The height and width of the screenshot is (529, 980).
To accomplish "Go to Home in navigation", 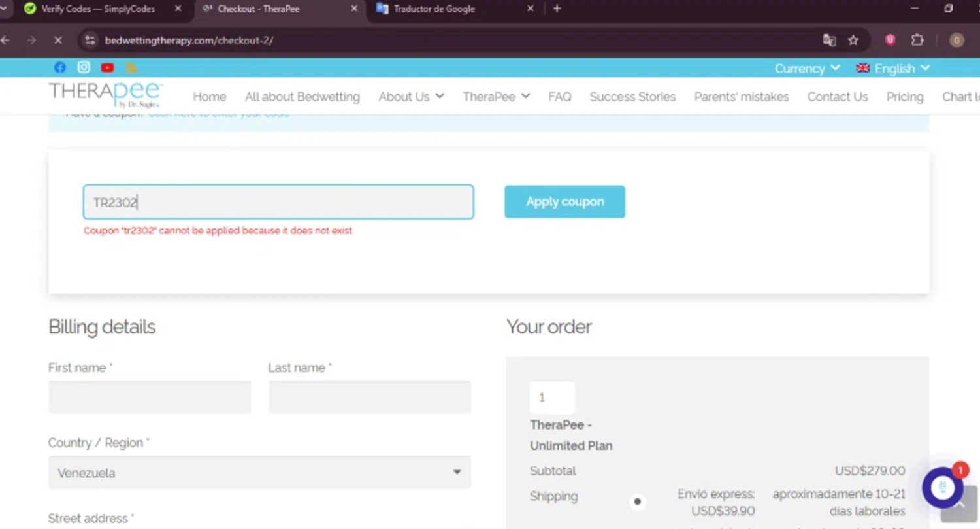I will tap(209, 97).
